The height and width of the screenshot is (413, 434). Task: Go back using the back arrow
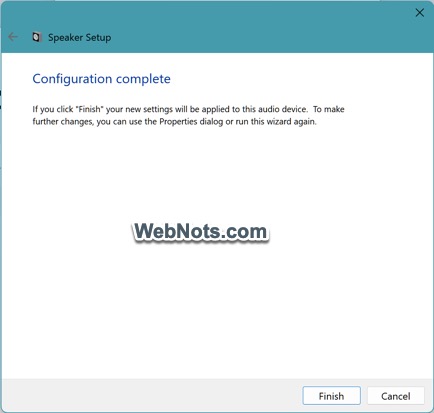pos(13,37)
